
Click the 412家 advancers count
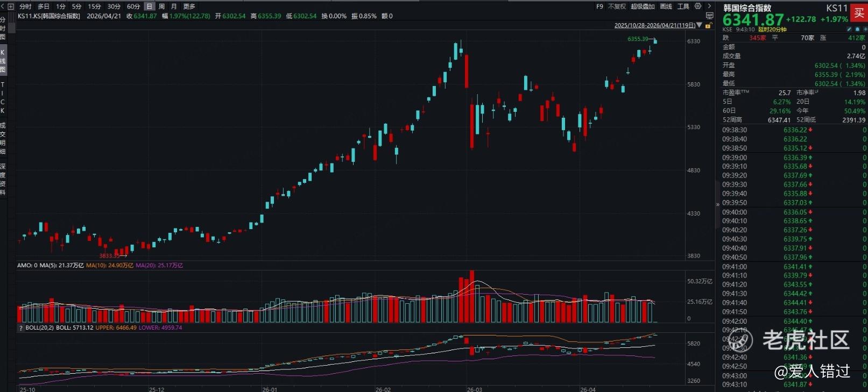857,38
